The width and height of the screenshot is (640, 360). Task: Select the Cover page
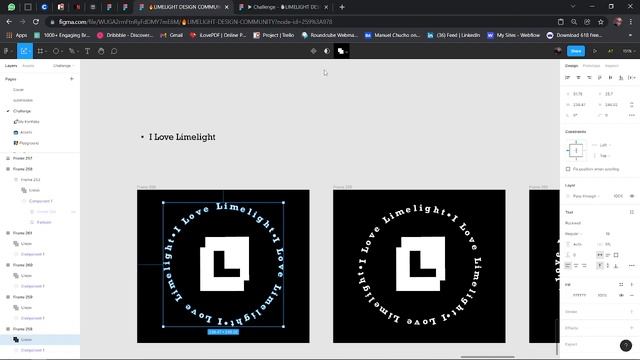18,90
